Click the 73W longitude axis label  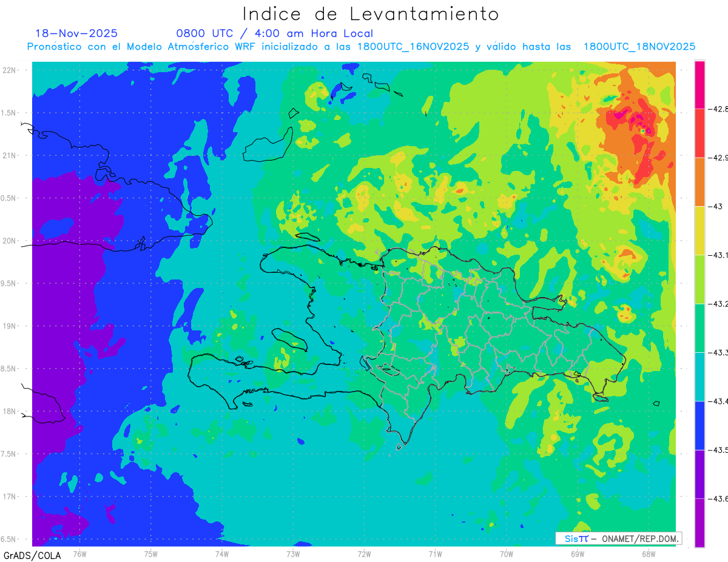tap(293, 554)
